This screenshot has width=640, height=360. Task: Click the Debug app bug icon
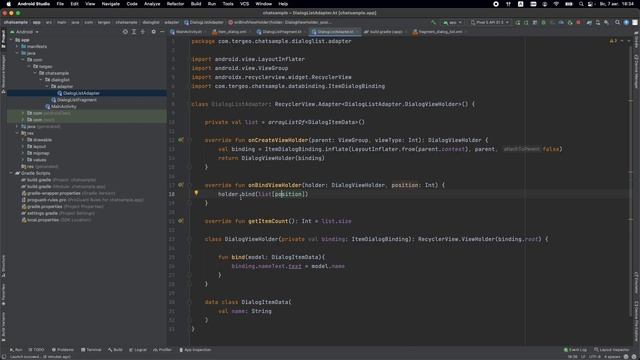(x=543, y=22)
